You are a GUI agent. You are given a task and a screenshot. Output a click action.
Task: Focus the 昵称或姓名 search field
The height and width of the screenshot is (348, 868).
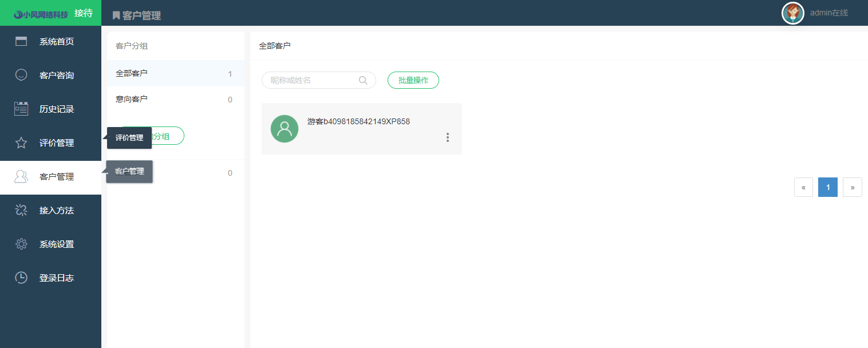319,80
